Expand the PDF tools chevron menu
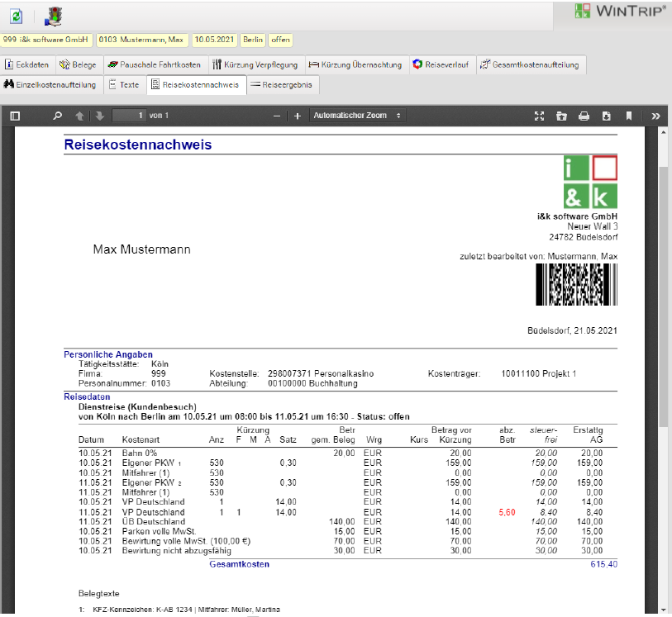The image size is (672, 617). (656, 116)
